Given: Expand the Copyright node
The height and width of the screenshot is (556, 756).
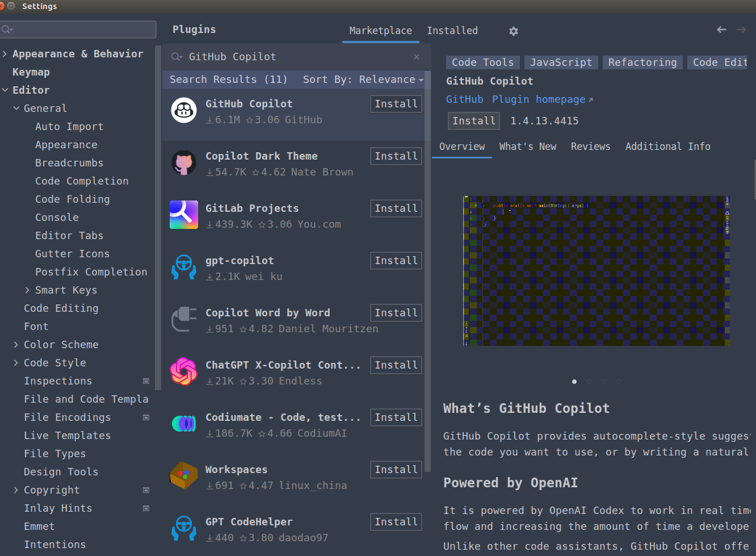Looking at the screenshot, I should (x=16, y=490).
